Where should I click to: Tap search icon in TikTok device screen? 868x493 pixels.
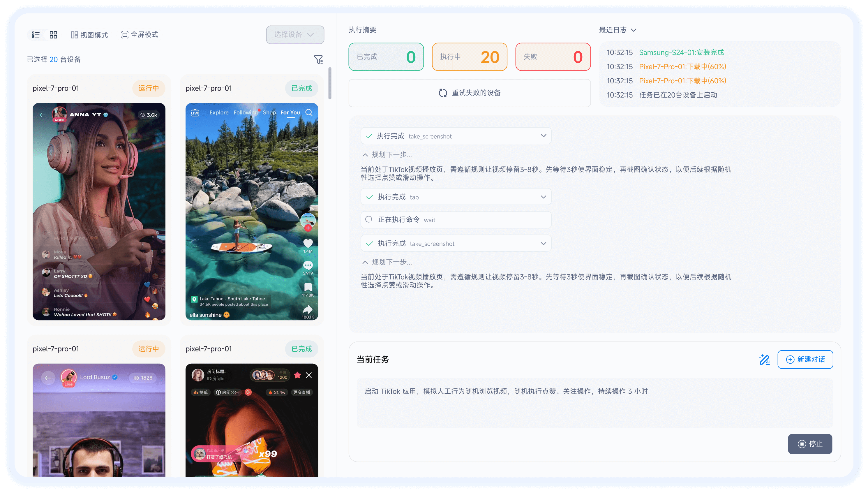click(309, 112)
